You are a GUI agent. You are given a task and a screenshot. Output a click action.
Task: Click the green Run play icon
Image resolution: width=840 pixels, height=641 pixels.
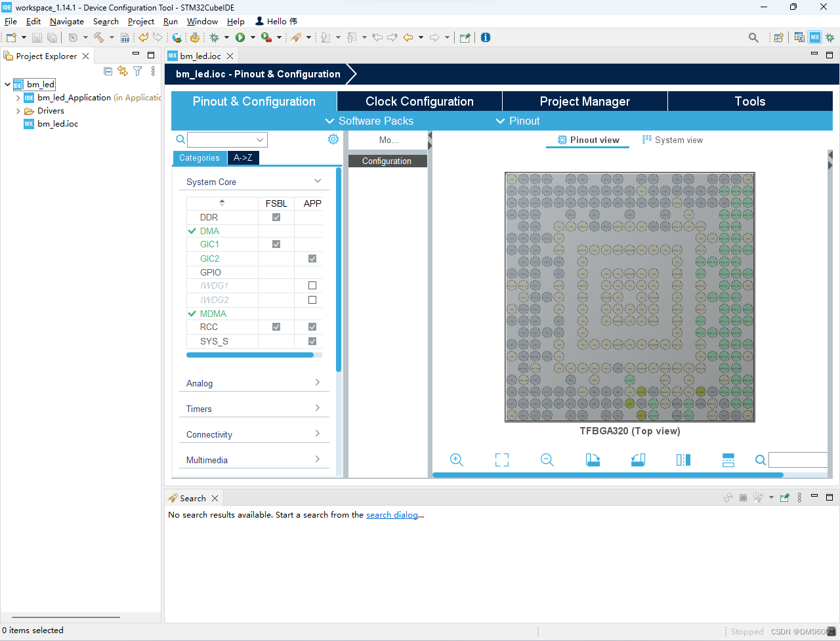tap(240, 37)
